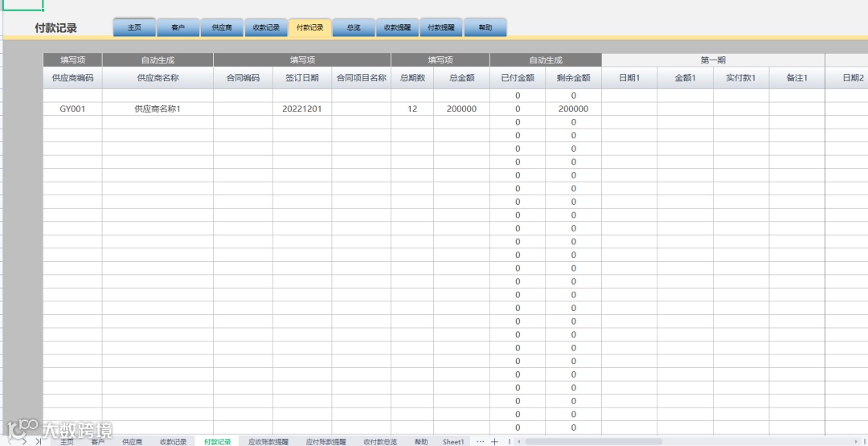Click the 金额1 column header

coord(686,78)
